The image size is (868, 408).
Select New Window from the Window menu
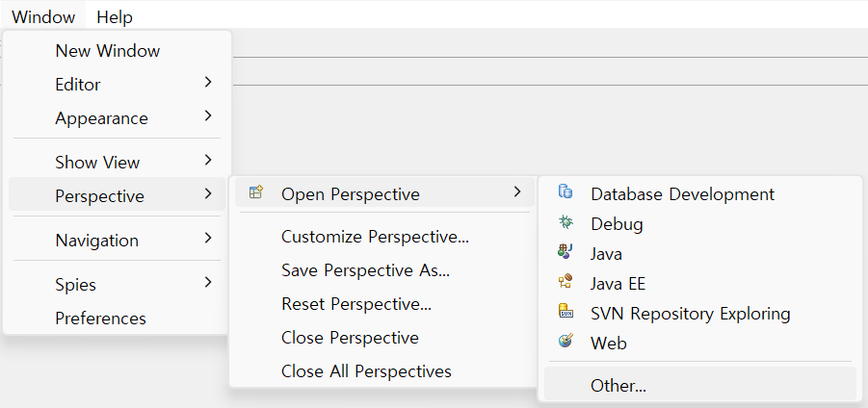108,51
